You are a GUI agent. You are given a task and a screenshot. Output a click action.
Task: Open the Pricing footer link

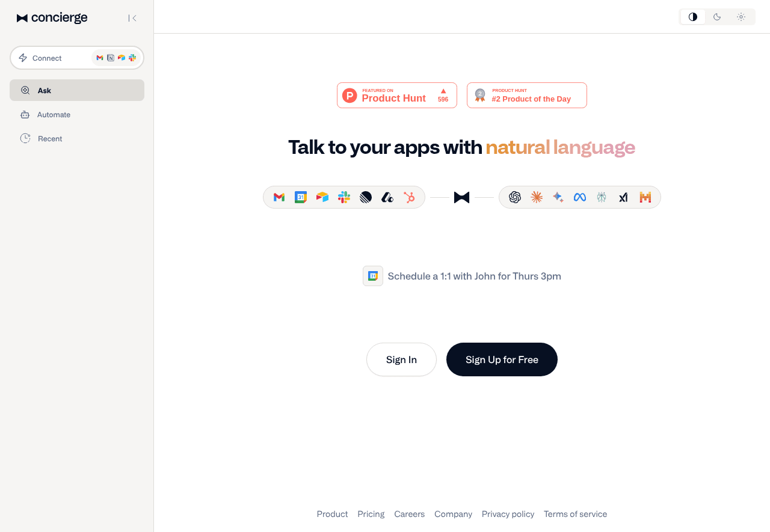(x=371, y=514)
